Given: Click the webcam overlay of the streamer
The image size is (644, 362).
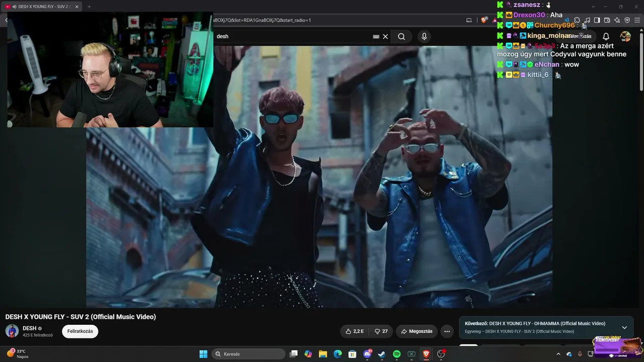Looking at the screenshot, I should pos(110,69).
